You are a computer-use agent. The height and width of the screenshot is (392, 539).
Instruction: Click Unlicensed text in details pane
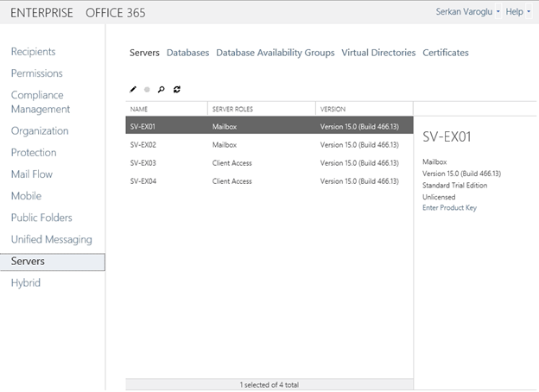tap(439, 197)
